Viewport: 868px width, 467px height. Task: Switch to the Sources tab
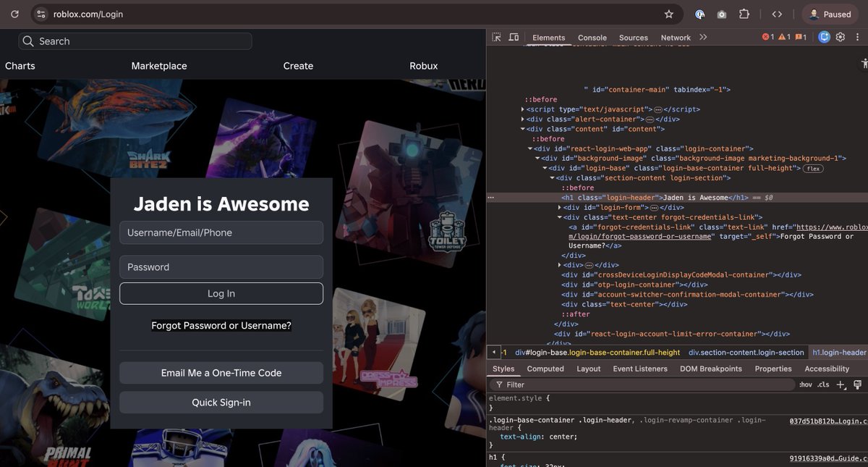pyautogui.click(x=633, y=38)
